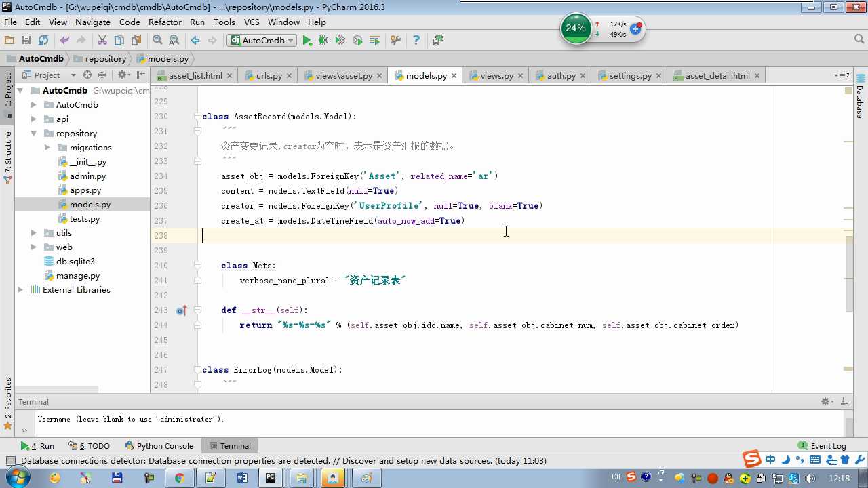Open the Refactor menu

(x=165, y=22)
